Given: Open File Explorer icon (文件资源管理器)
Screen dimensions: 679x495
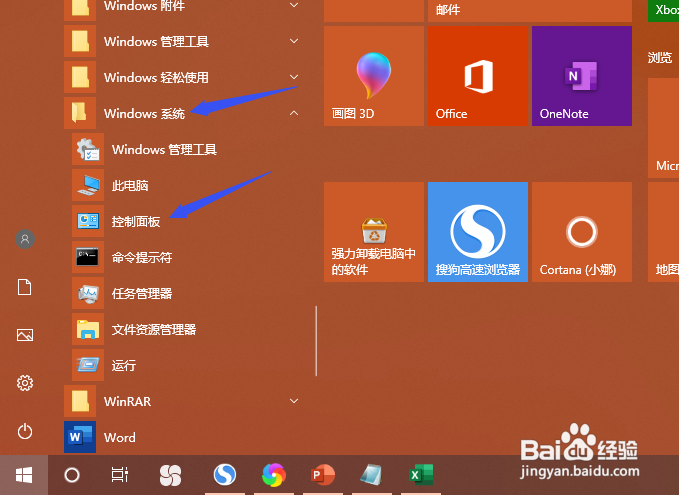Looking at the screenshot, I should click(88, 329).
